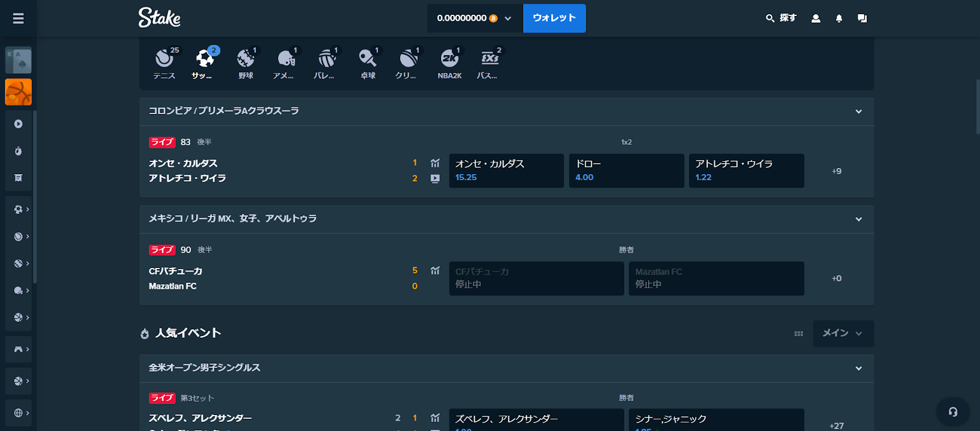
Task: Select the バレ... volleyball icon
Action: coord(326,64)
